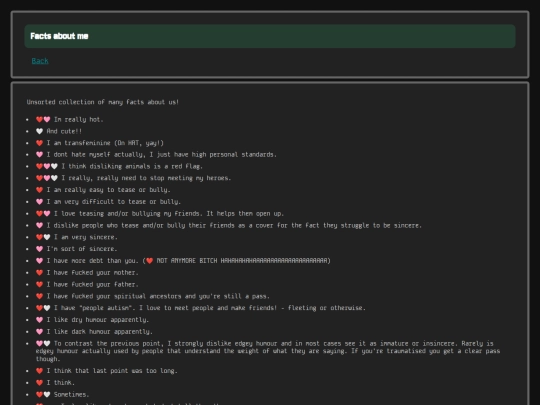The height and width of the screenshot is (405, 540).
Task: Click the red heart beside 'I have fucked your mother'
Action: pyautogui.click(x=39, y=273)
